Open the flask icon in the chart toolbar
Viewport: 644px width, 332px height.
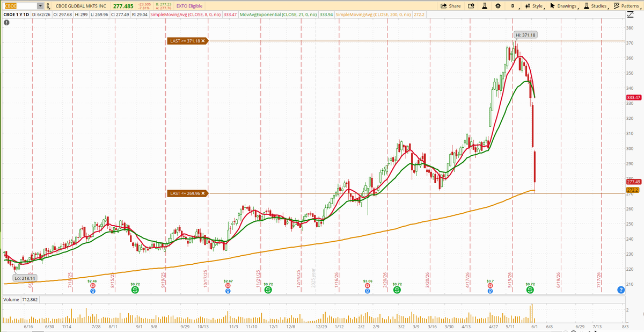[485, 6]
